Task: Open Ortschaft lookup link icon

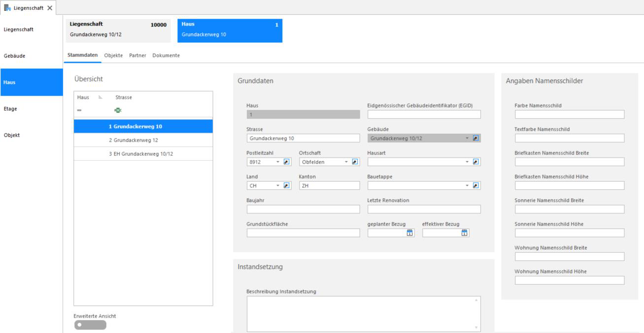Action: click(355, 162)
